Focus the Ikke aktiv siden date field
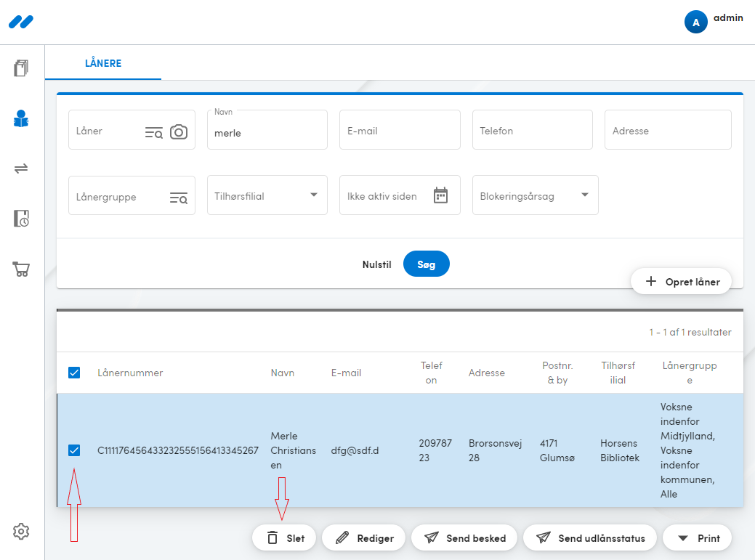755x560 pixels. (400, 195)
